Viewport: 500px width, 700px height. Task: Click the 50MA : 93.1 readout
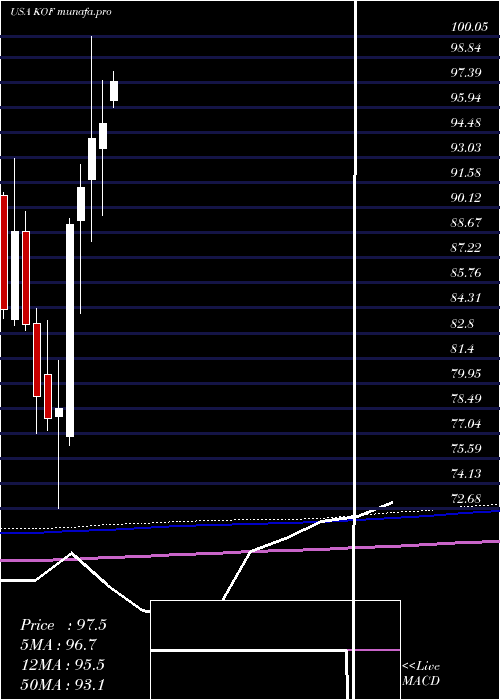click(x=63, y=685)
